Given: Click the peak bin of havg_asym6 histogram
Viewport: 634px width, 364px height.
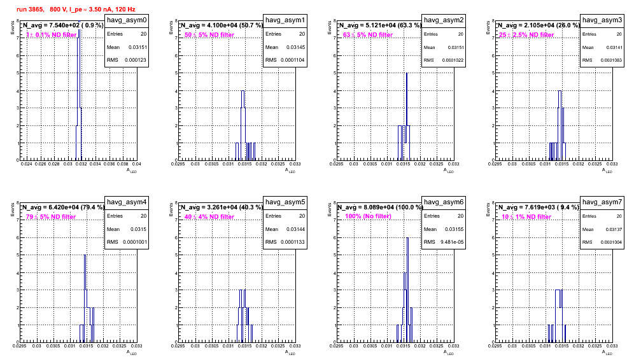Looking at the screenshot, I should point(407,290).
